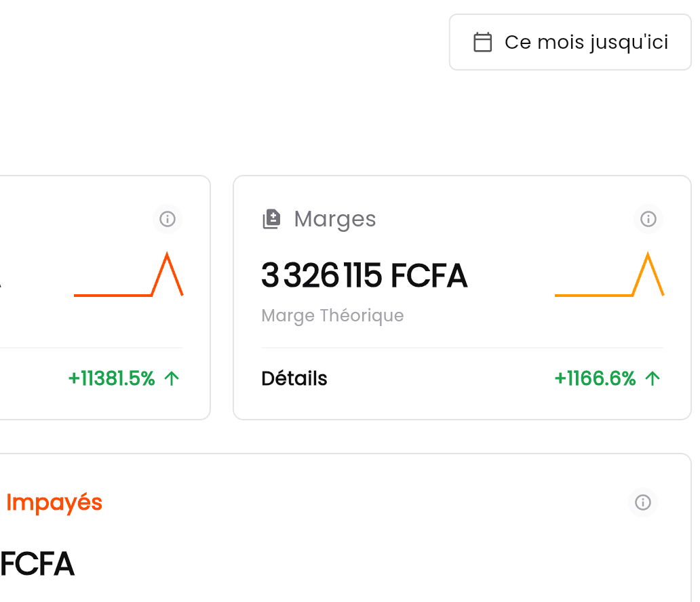Select the 3 326 115 FCFA amount
700x602 pixels.
pyautogui.click(x=364, y=275)
